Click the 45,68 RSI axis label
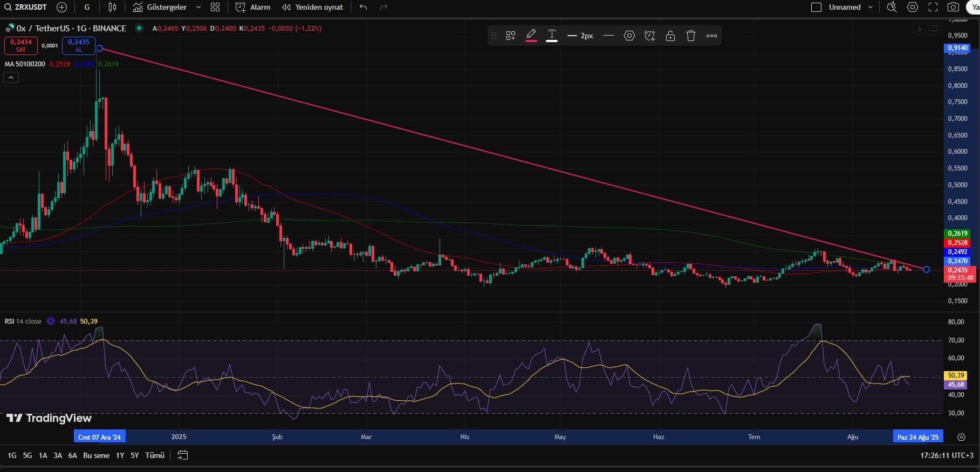The width and height of the screenshot is (980, 472). pos(955,385)
